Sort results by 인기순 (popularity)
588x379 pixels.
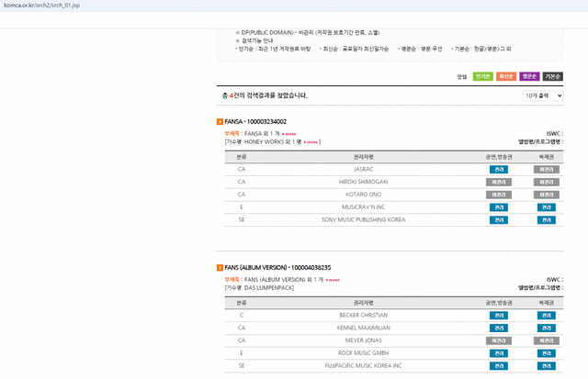(483, 76)
